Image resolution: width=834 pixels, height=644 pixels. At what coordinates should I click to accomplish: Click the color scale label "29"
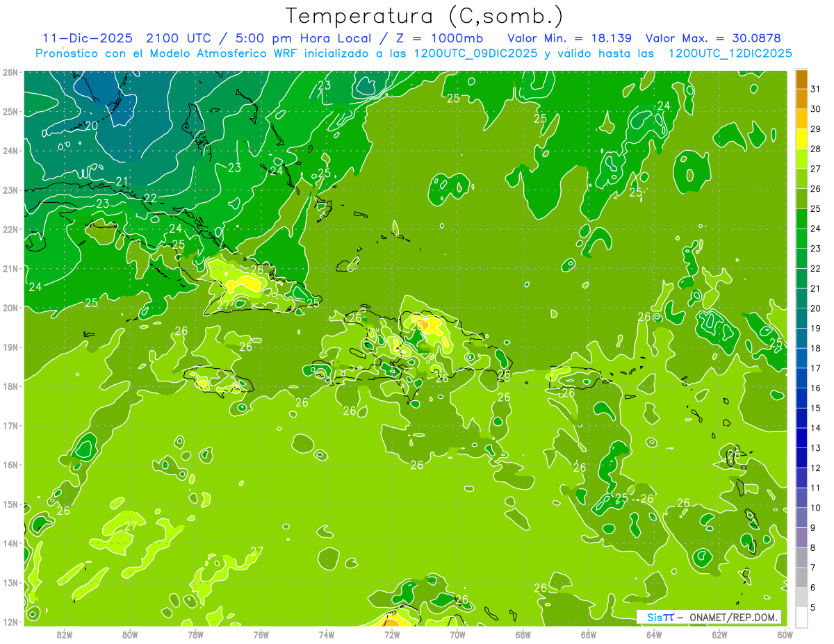point(816,129)
